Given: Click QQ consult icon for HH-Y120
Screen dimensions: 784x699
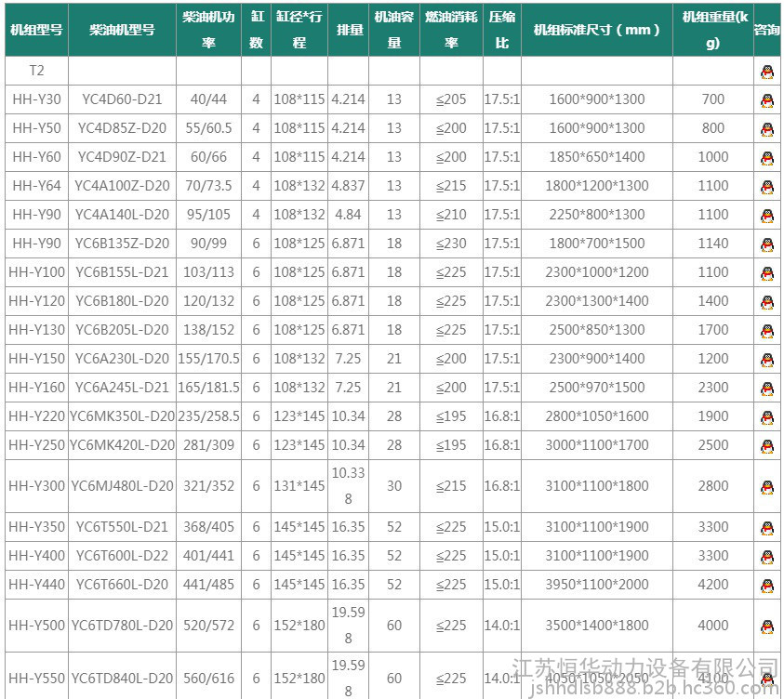Looking at the screenshot, I should pyautogui.click(x=767, y=303).
